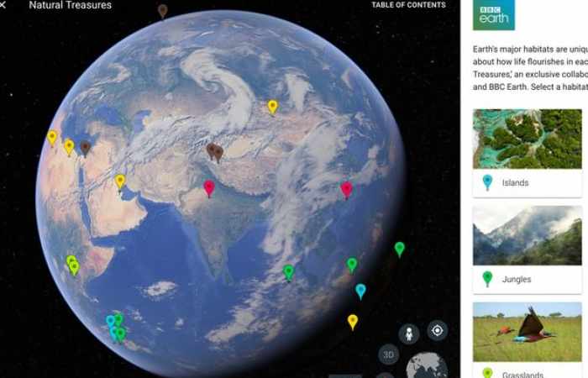The height and width of the screenshot is (378, 588).
Task: Toggle the 3D view button
Action: (388, 354)
